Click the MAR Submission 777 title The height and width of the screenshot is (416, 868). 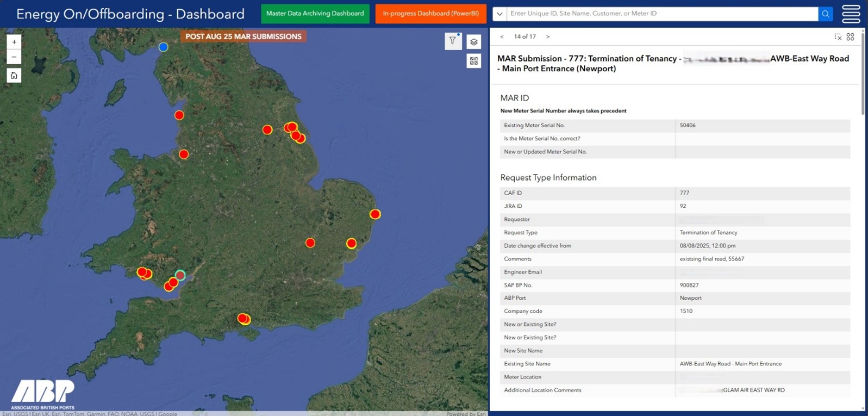(673, 64)
